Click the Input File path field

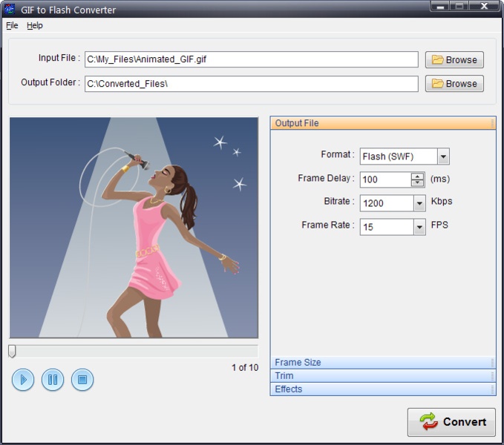(251, 60)
